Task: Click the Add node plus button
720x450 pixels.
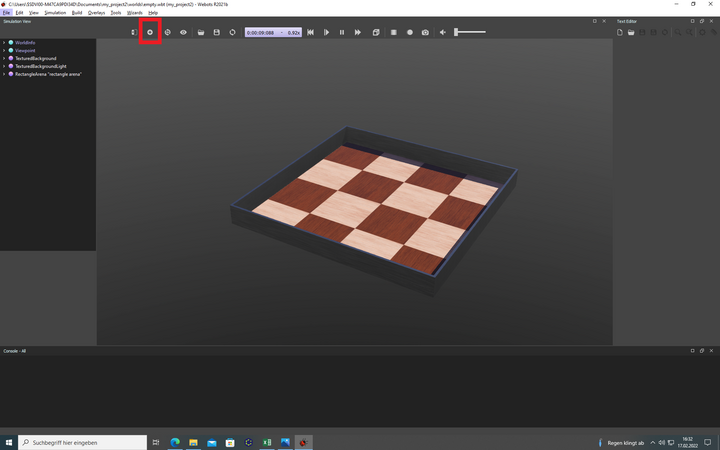Action: [150, 32]
